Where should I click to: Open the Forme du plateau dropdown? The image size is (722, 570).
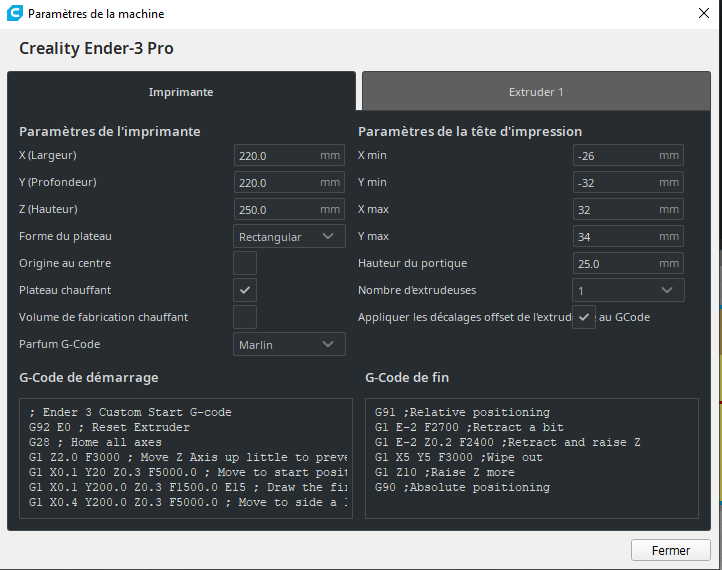pos(289,236)
